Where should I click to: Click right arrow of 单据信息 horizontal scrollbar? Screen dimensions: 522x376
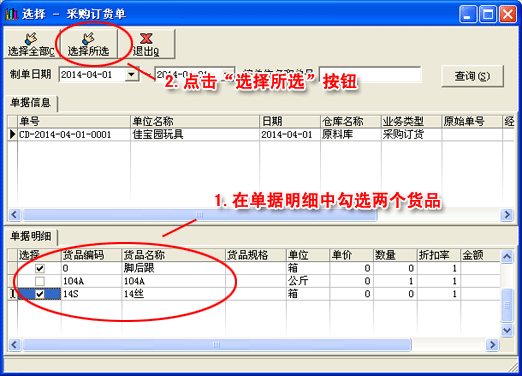point(507,214)
